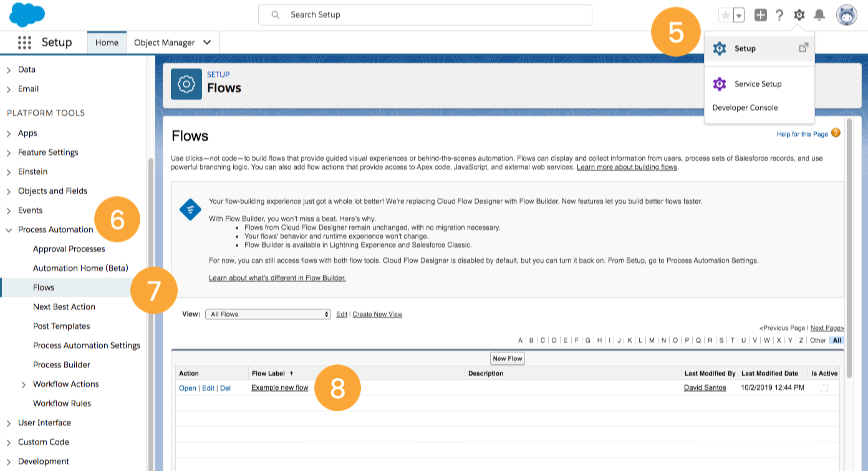Expand the Objects and Fields section
The width and height of the screenshot is (868, 471).
point(9,191)
